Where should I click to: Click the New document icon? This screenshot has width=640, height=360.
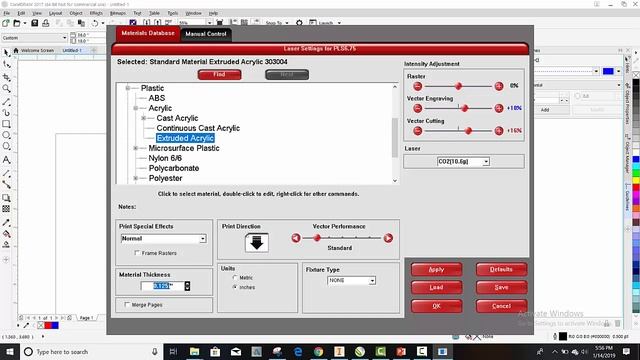click(6, 23)
